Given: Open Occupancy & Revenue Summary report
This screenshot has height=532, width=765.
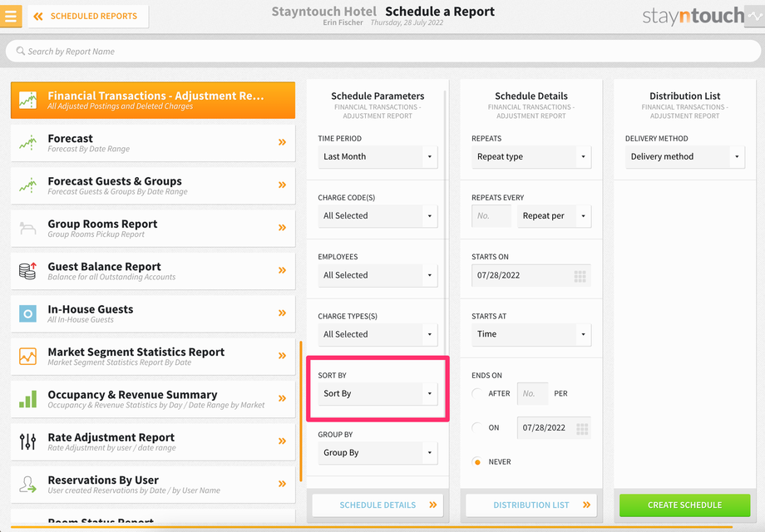Looking at the screenshot, I should point(153,399).
